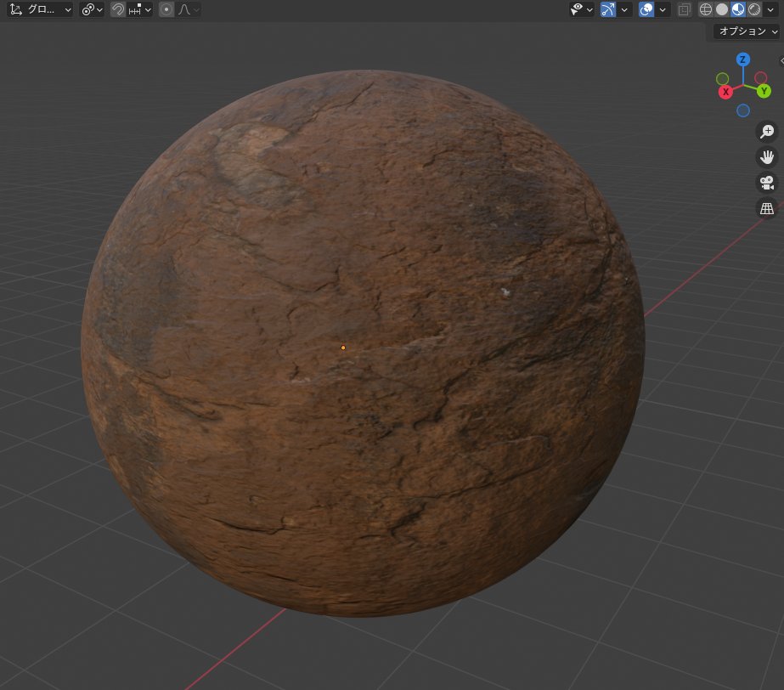Screen dimensions: 784x690
Task: Toggle proportional editing circle icon
Action: pyautogui.click(x=166, y=9)
